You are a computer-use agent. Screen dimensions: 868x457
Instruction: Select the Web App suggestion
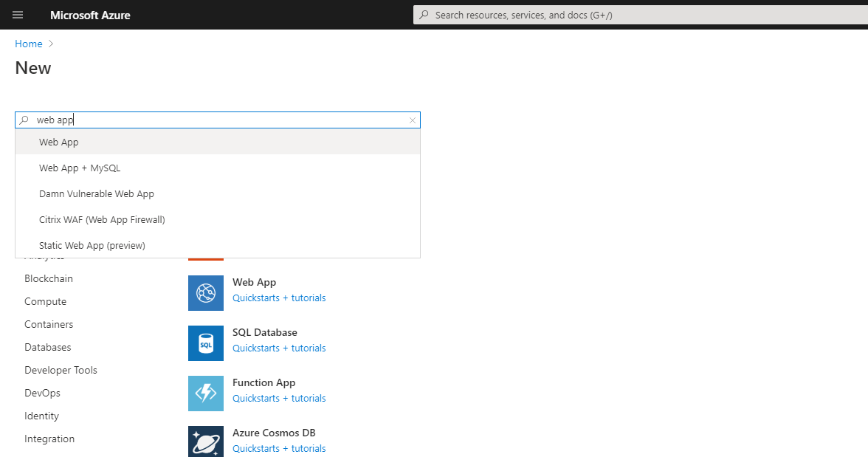(x=59, y=142)
